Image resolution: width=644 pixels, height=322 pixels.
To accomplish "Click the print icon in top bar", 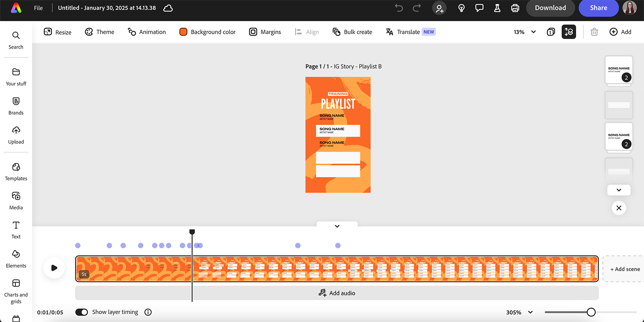I will 515,8.
